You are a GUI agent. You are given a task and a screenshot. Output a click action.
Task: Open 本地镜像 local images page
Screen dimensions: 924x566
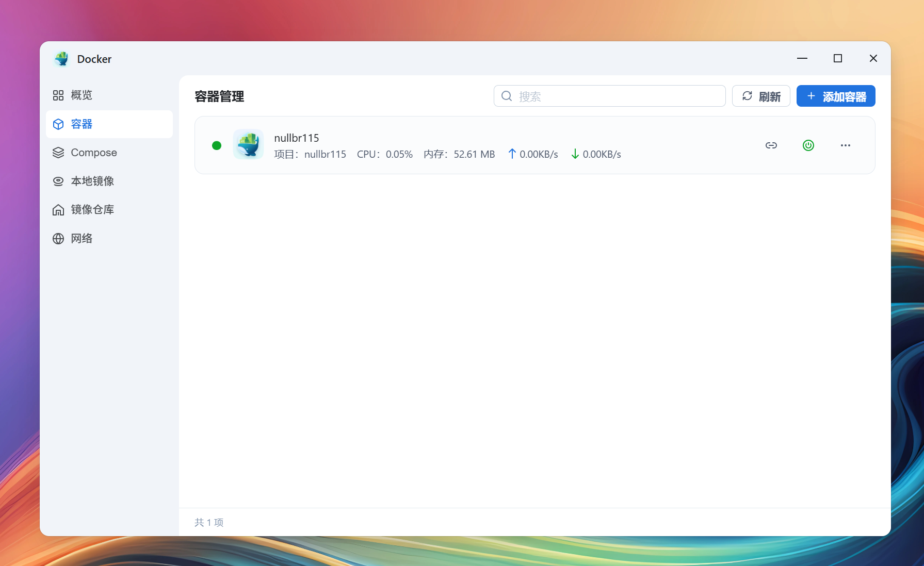coord(92,181)
